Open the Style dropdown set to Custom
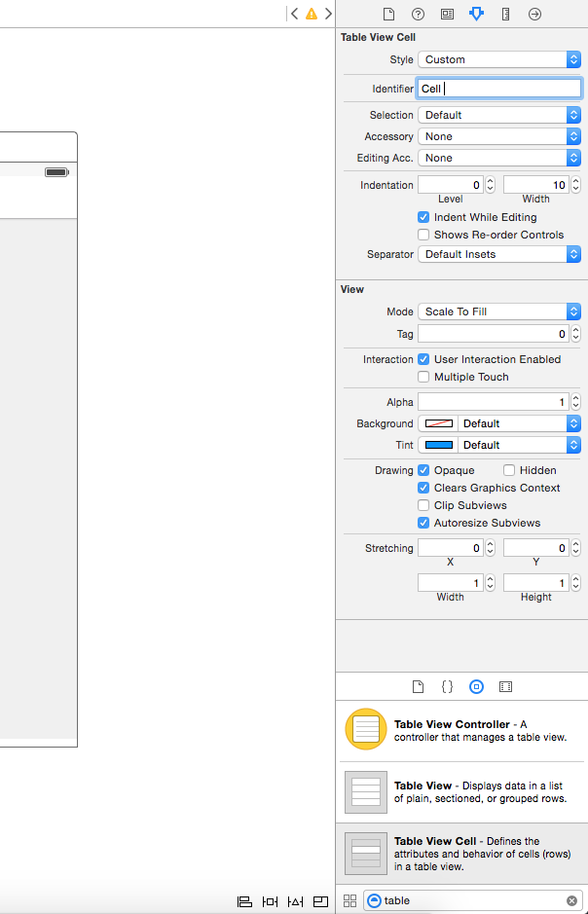 pyautogui.click(x=499, y=59)
